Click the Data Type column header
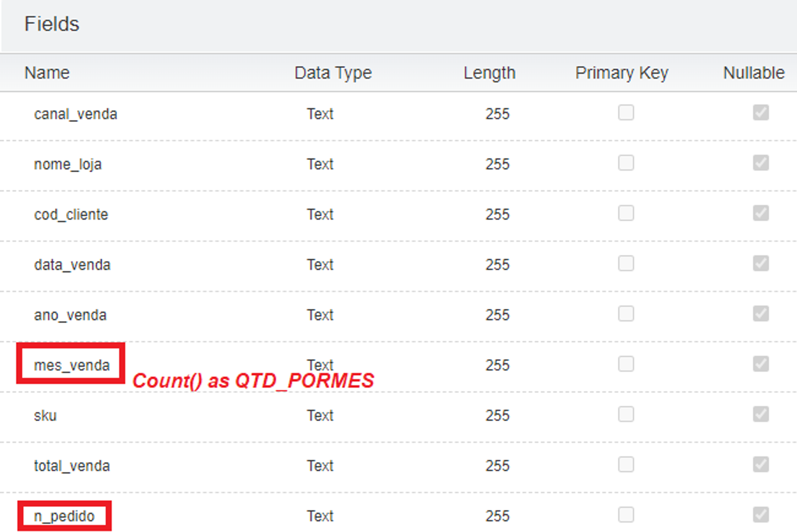The width and height of the screenshot is (797, 532). 333,73
